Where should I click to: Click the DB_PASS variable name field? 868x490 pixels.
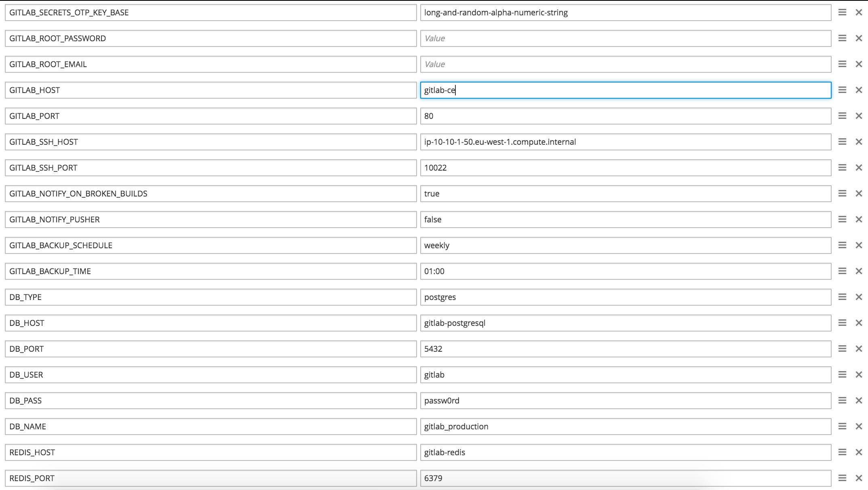coord(211,401)
